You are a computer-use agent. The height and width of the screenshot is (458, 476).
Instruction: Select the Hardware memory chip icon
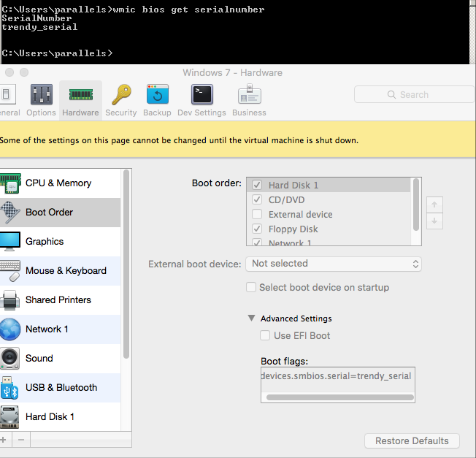(x=81, y=94)
